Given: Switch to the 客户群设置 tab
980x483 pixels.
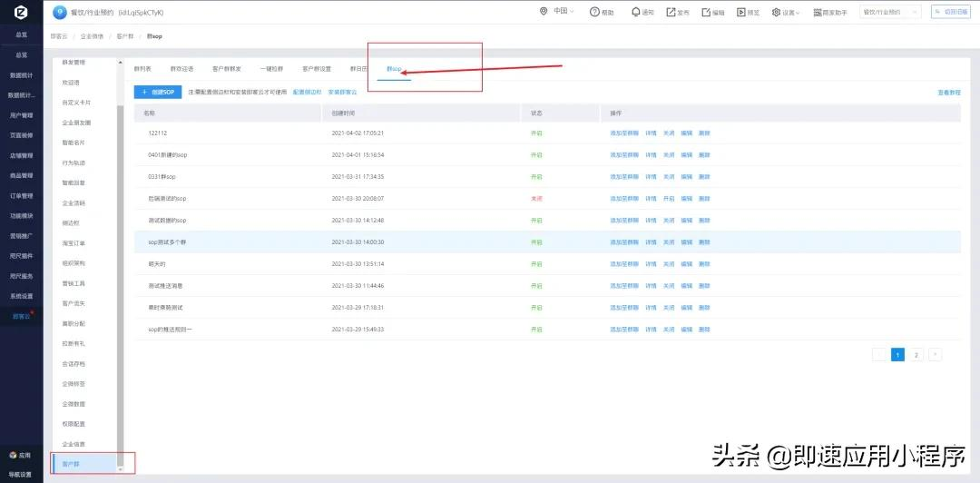Looking at the screenshot, I should pos(317,69).
